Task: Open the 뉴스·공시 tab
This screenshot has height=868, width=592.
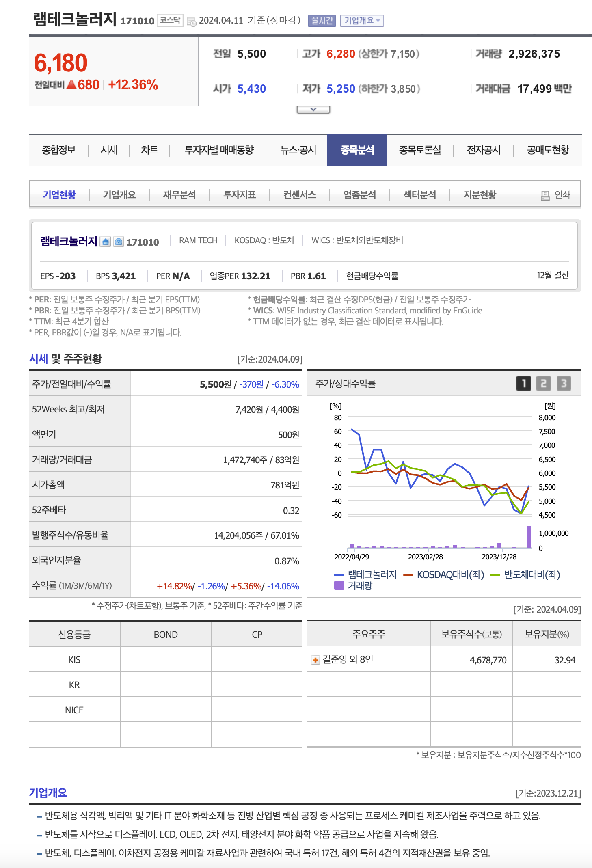Action: (x=298, y=150)
